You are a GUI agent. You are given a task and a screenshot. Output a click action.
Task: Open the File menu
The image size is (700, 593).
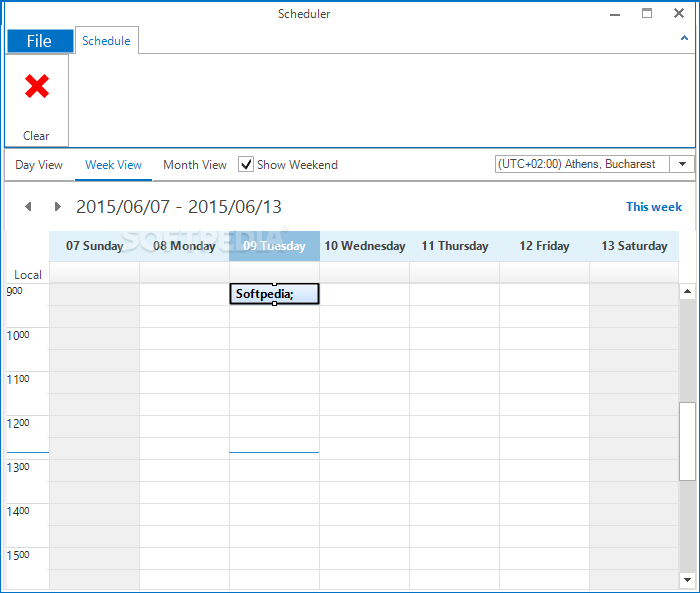coord(40,41)
